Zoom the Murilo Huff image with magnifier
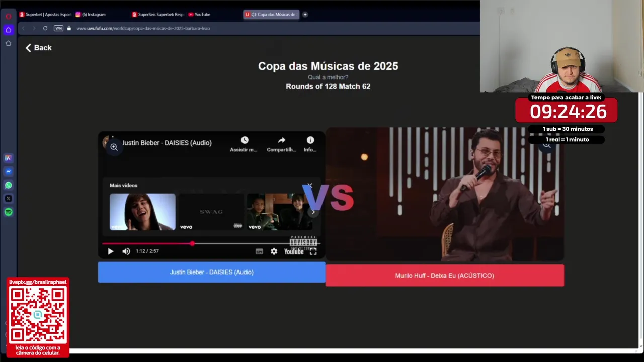The height and width of the screenshot is (362, 644). pyautogui.click(x=547, y=145)
